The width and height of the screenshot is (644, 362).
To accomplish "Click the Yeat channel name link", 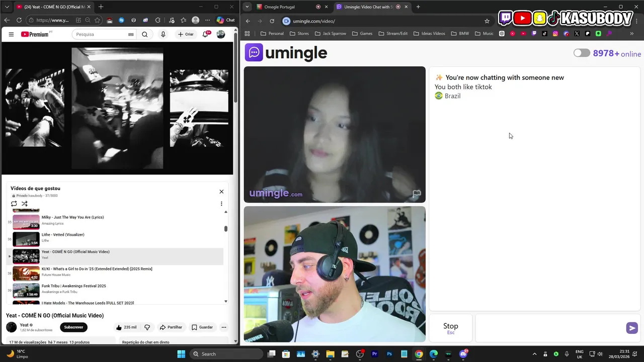I will point(24,325).
